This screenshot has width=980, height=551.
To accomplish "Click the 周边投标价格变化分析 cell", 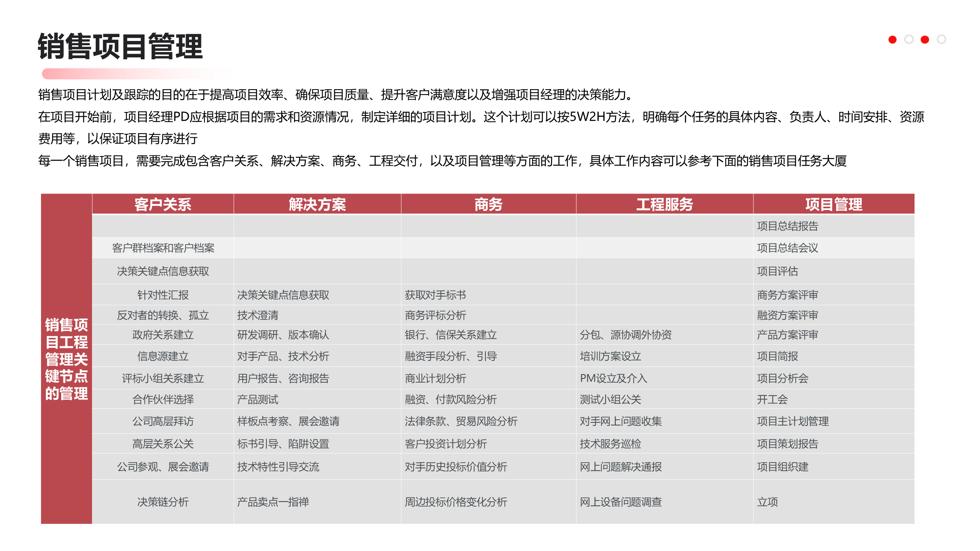I will point(456,502).
